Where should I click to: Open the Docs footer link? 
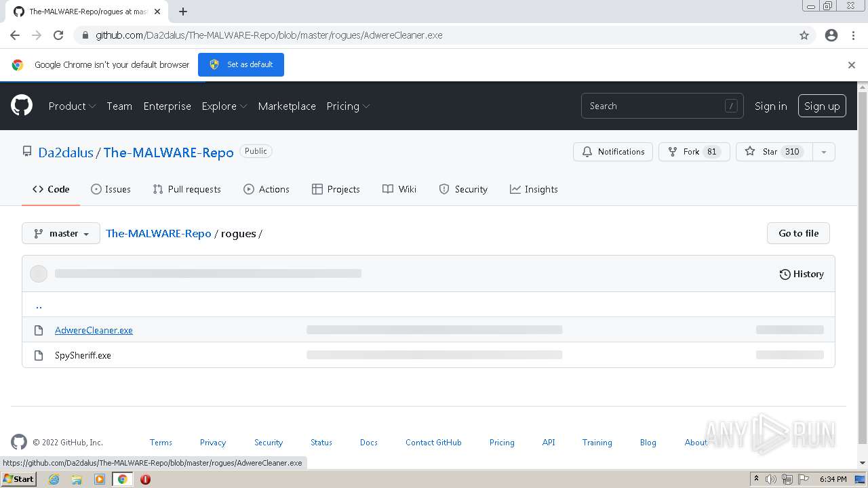click(x=369, y=442)
